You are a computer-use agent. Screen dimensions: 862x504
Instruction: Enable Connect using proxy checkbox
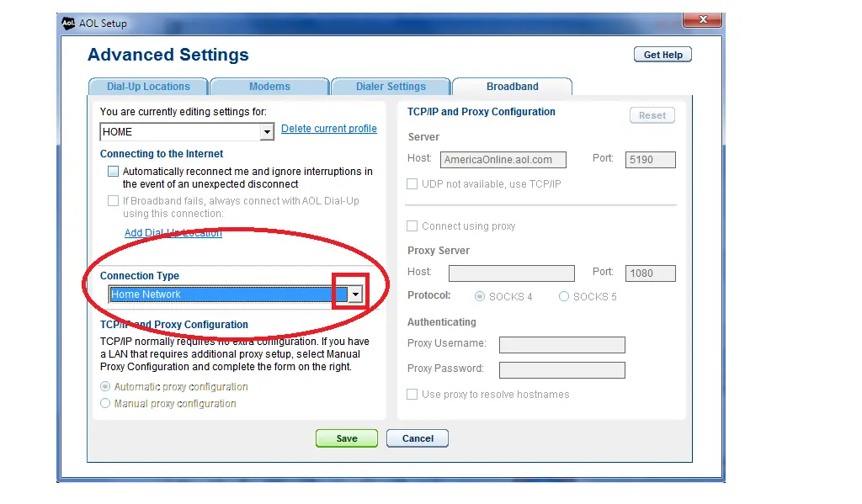[x=412, y=225]
